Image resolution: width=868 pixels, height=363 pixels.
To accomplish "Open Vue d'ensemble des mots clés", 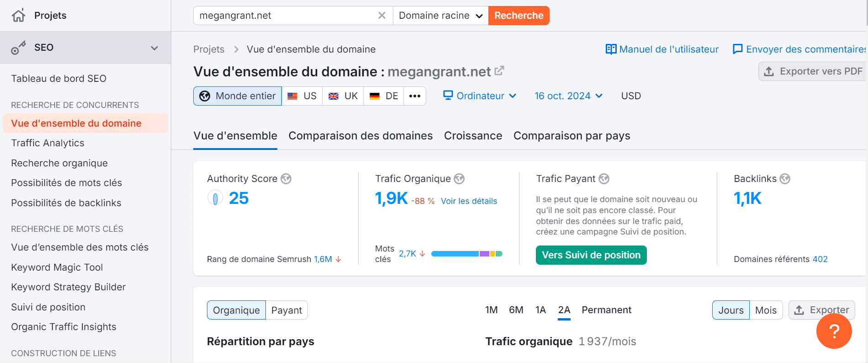I will pos(80,247).
